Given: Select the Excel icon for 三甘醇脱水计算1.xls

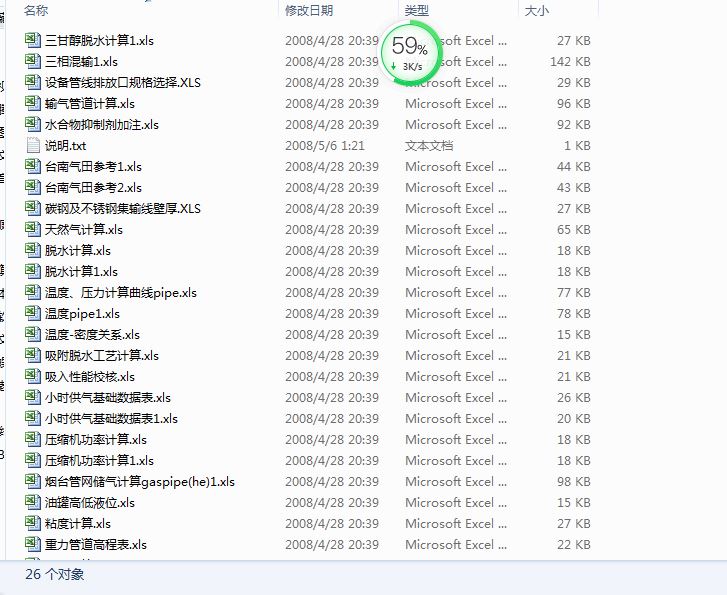Looking at the screenshot, I should tap(33, 40).
